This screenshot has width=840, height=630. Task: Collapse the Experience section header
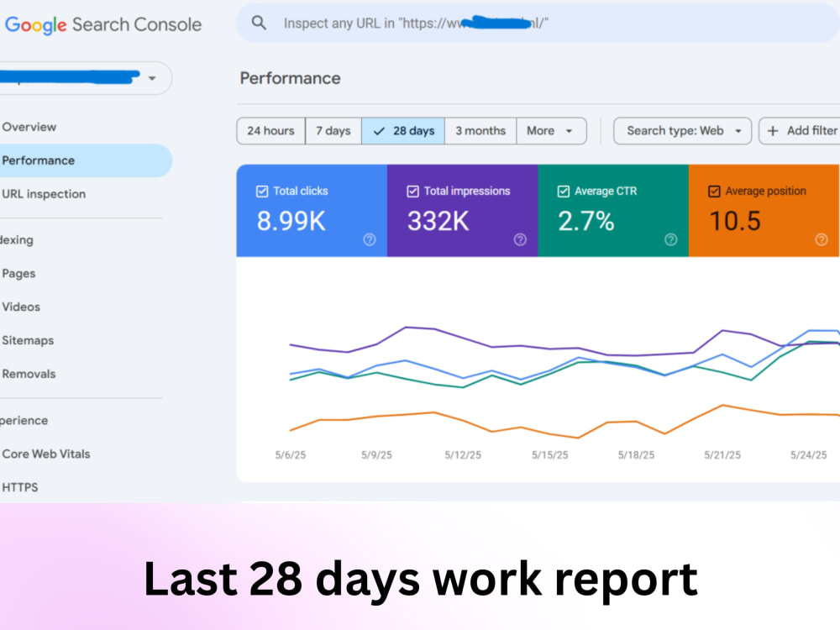pyautogui.click(x=24, y=421)
